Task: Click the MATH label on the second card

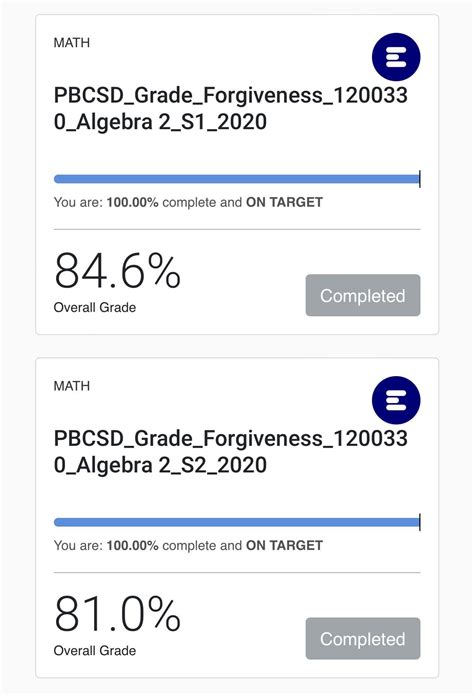Action: [x=72, y=386]
